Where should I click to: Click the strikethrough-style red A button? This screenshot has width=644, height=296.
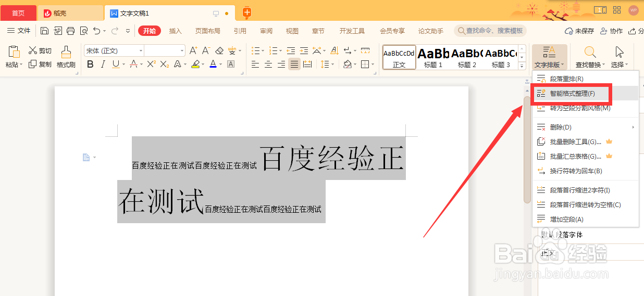133,65
